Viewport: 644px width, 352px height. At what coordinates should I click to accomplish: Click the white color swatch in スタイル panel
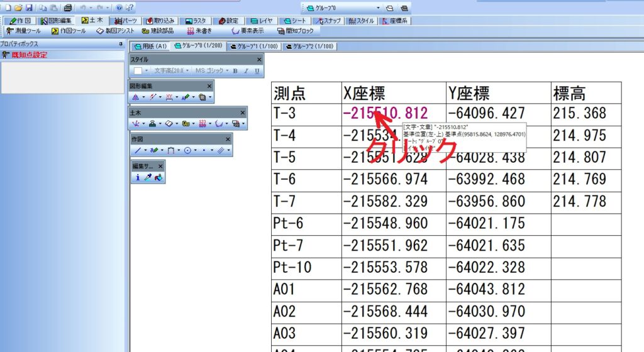pos(138,71)
